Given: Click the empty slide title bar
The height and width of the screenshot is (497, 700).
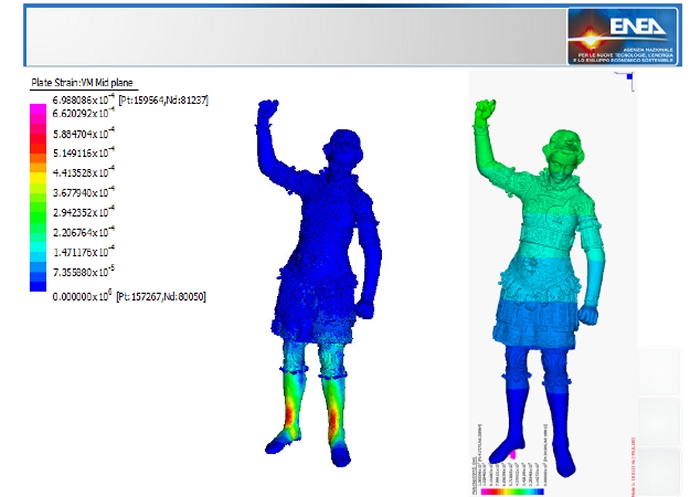Looking at the screenshot, I should (x=290, y=37).
